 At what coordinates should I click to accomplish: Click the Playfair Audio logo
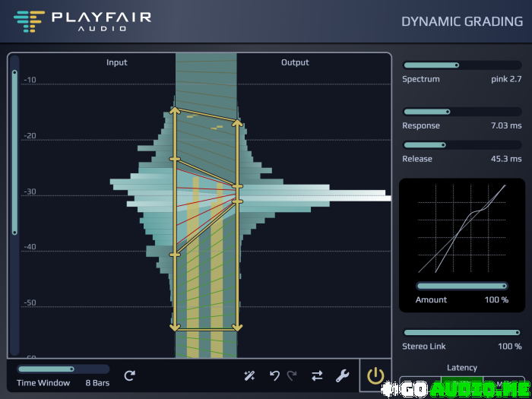tap(83, 21)
